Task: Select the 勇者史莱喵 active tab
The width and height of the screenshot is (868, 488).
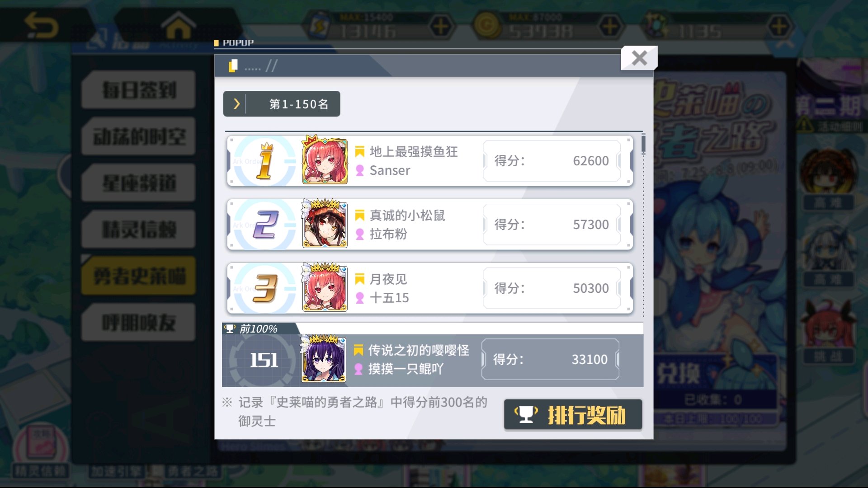Action: tap(139, 276)
